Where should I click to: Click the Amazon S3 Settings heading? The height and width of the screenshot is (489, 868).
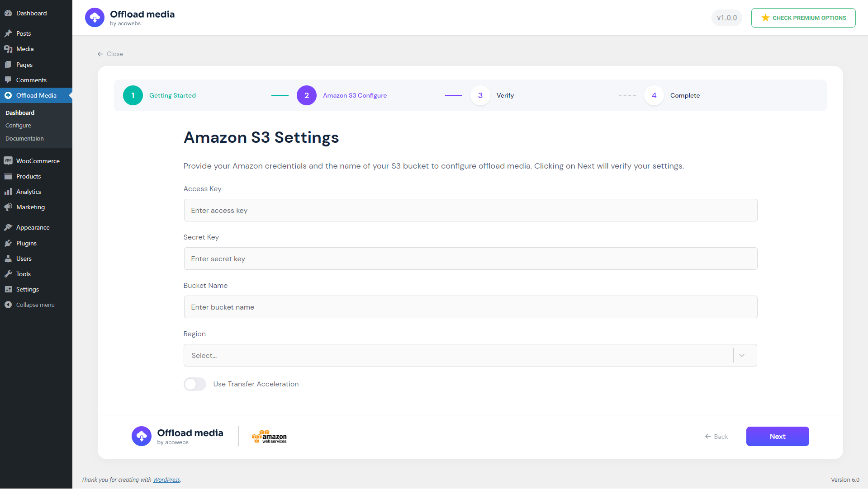point(261,137)
